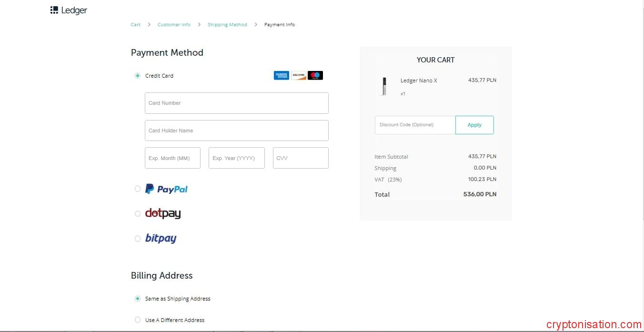Click the bitpay logo
Viewport: 644px width, 332px height.
pos(161,238)
